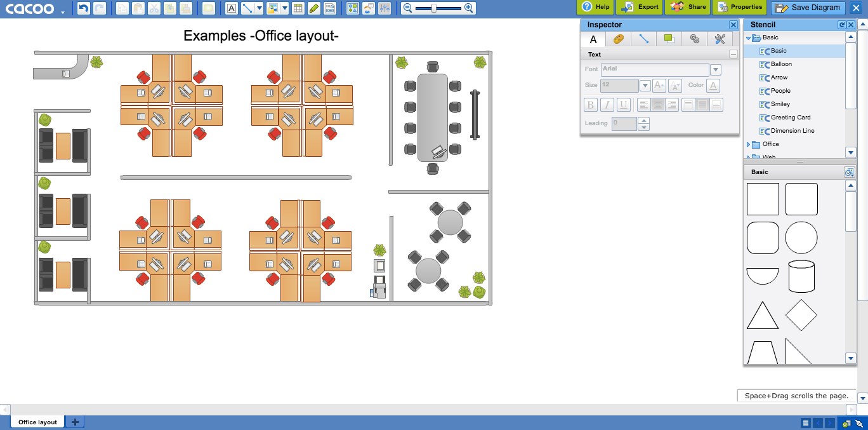Switch to Inspector text tab
Viewport: 868px width, 430px height.
tap(593, 39)
